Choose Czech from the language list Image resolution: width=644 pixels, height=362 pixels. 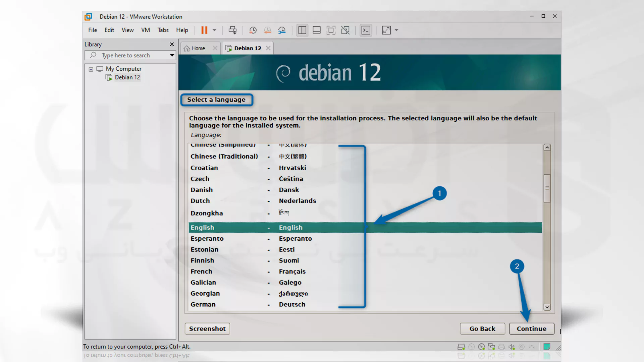pyautogui.click(x=365, y=179)
